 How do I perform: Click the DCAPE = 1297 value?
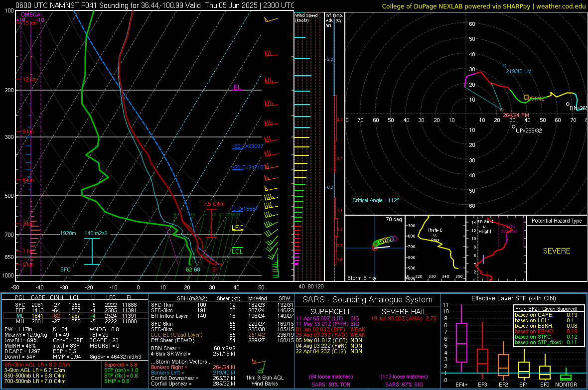pyautogui.click(x=22, y=351)
